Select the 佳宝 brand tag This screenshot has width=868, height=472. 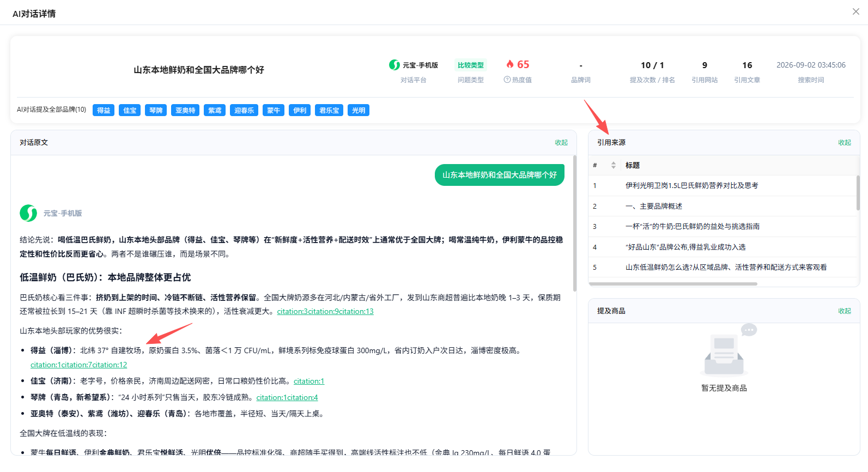[130, 110]
